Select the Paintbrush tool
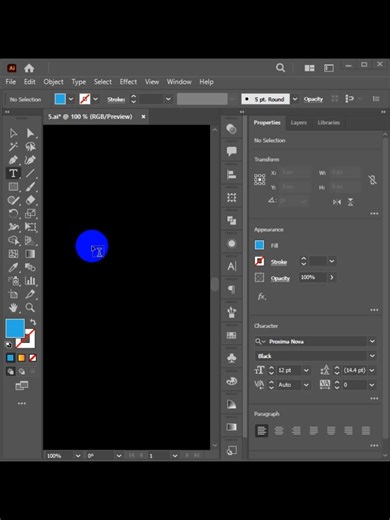This screenshot has width=390, height=520. pos(30,187)
